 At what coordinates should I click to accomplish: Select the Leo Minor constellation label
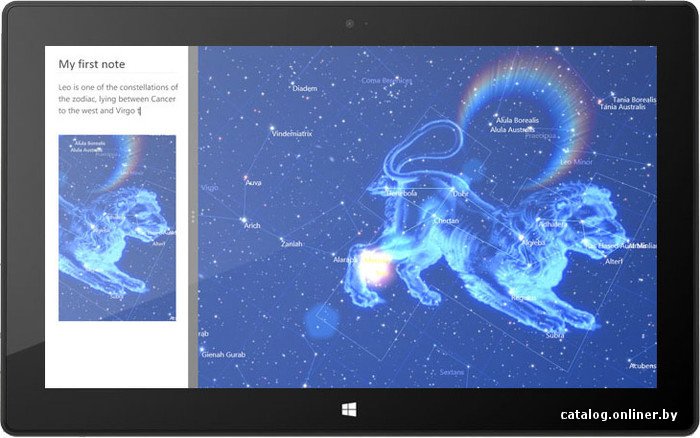point(576,162)
